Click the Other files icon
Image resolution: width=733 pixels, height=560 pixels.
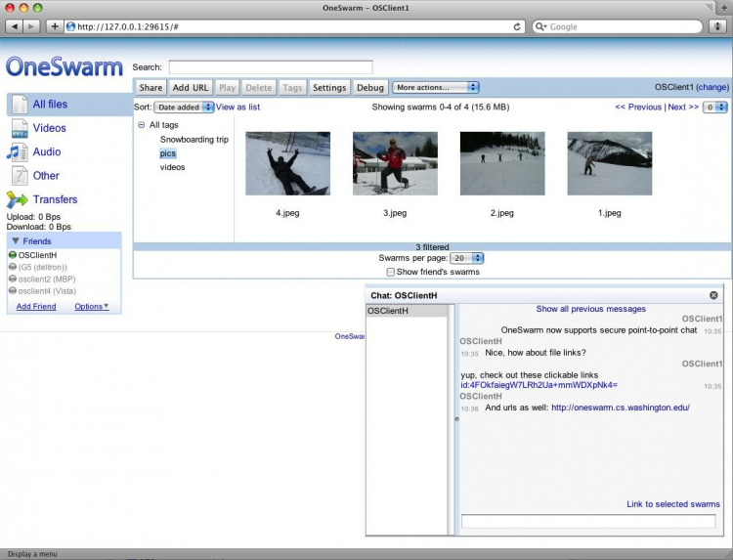point(20,176)
